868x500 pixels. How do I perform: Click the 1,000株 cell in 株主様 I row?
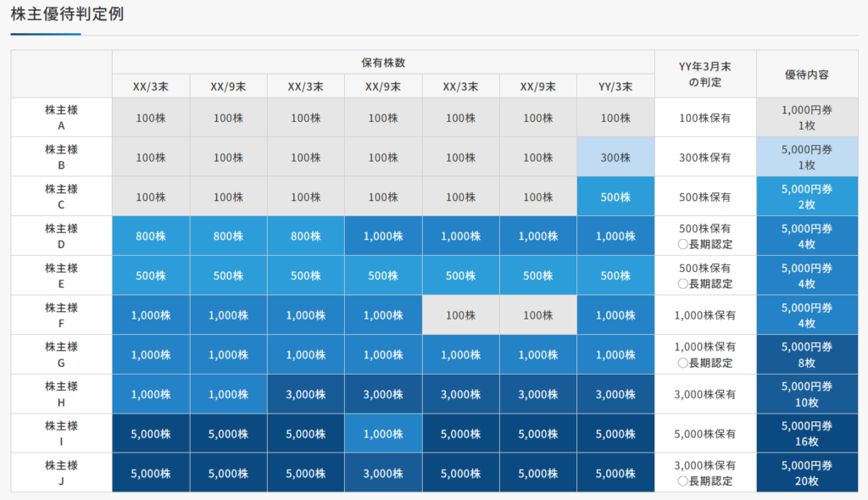click(383, 434)
